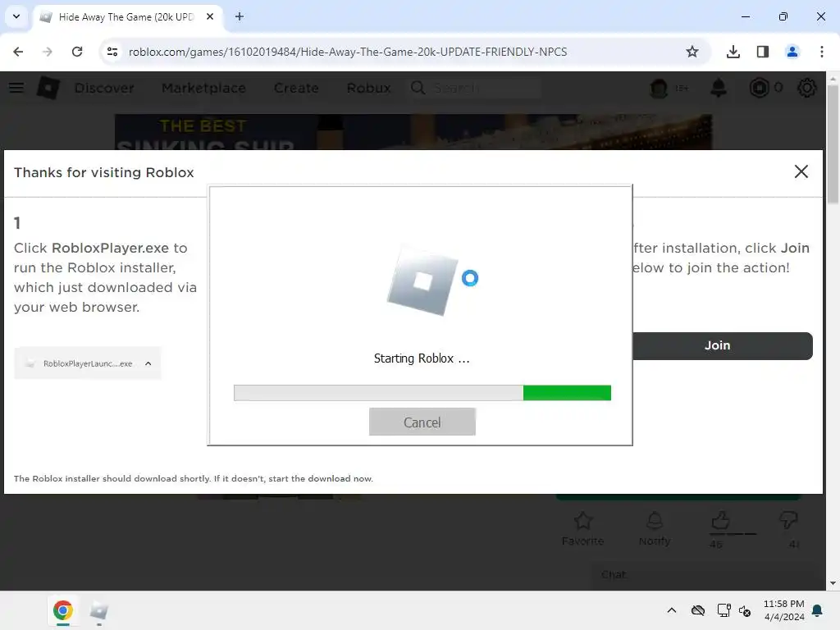Click the thumbs up like icon
The height and width of the screenshot is (630, 840).
coord(720,519)
